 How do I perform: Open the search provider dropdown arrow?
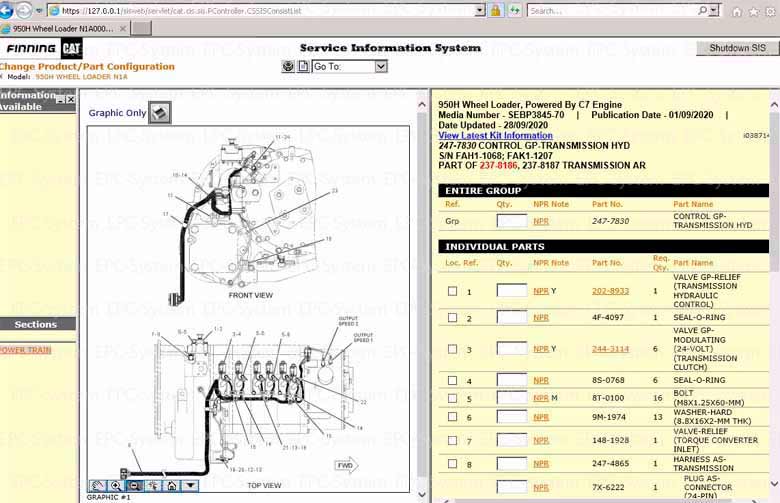(714, 10)
